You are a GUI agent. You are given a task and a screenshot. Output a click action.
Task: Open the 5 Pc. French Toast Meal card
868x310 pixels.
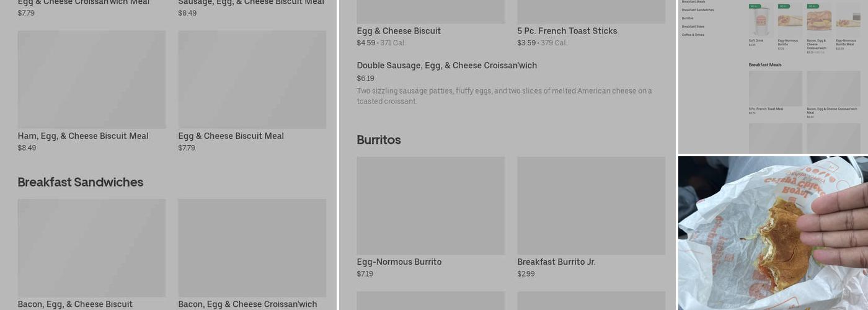[x=775, y=89]
